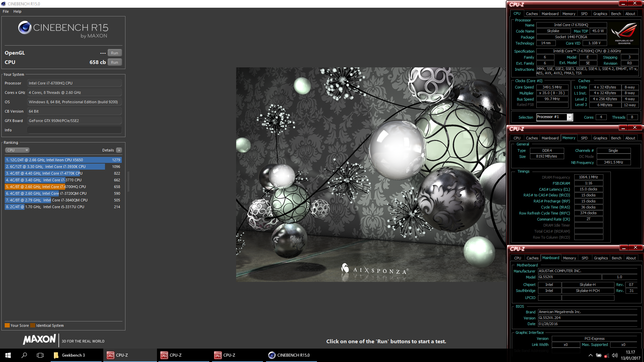The height and width of the screenshot is (362, 644).
Task: Click the Cinebench title bar app icon
Action: (x=3, y=4)
